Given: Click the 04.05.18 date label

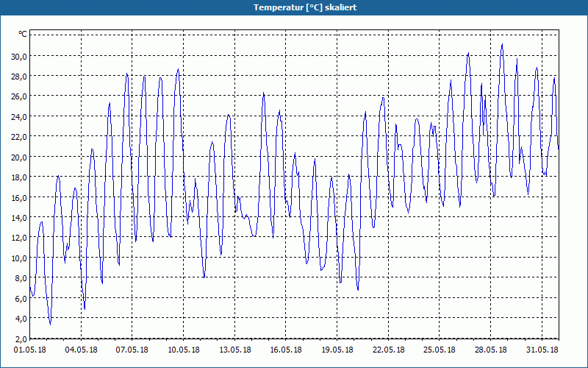Looking at the screenshot, I should tap(81, 350).
